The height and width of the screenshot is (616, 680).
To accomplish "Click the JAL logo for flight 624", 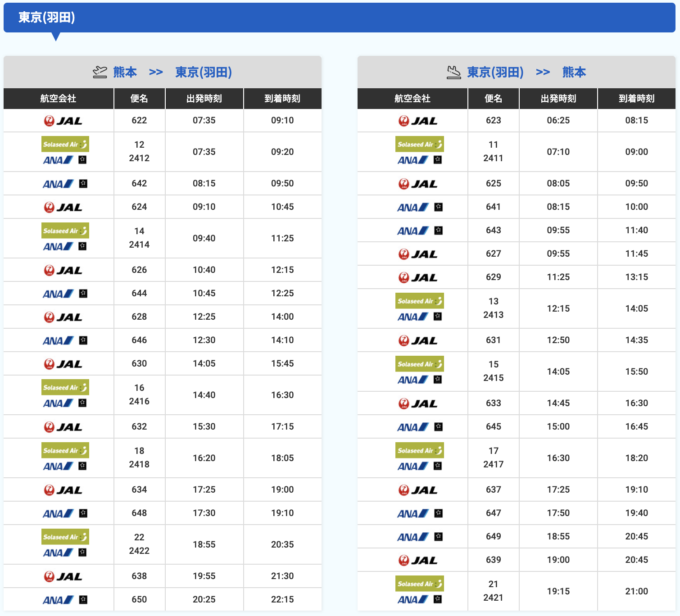I will point(63,207).
